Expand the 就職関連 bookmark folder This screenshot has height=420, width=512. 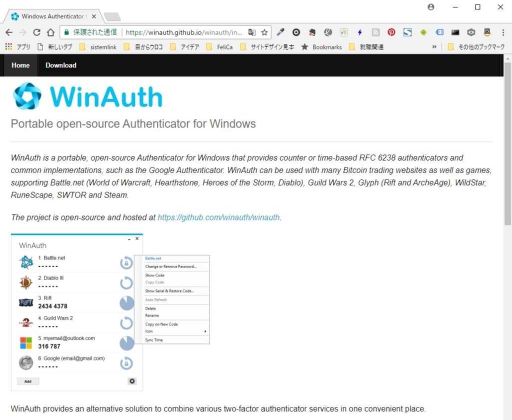pos(366,47)
